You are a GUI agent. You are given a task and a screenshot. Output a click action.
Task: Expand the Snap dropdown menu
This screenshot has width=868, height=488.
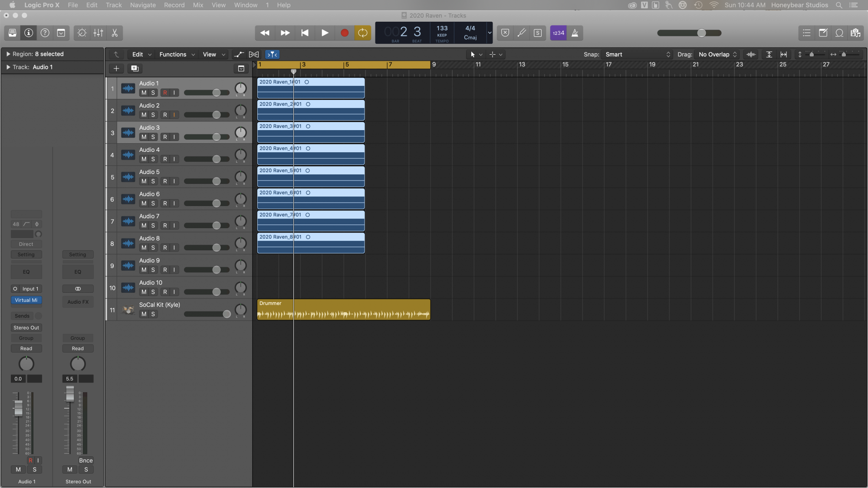(635, 54)
